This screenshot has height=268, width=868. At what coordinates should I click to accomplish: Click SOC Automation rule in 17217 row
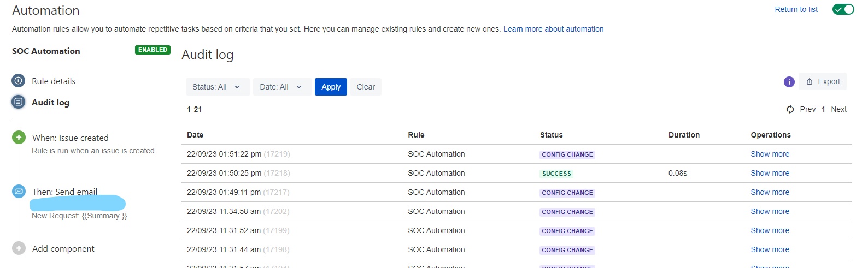[x=436, y=192]
